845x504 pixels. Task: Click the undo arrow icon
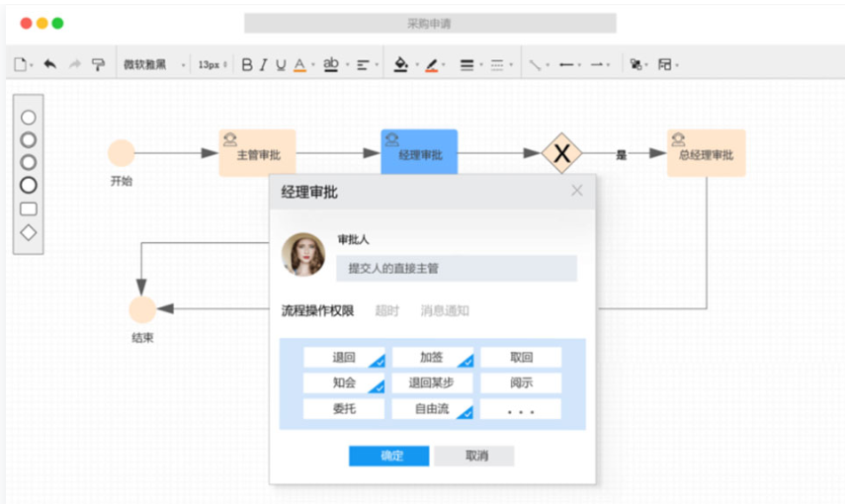[x=50, y=65]
